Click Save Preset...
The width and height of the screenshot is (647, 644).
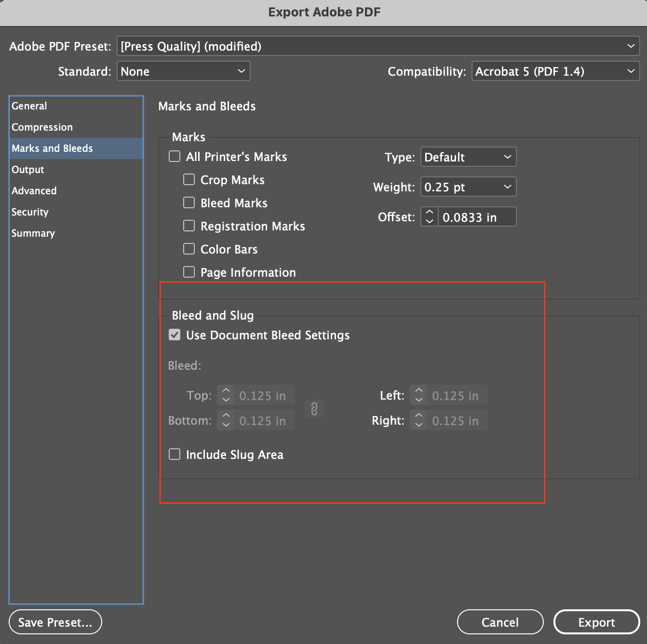[55, 622]
